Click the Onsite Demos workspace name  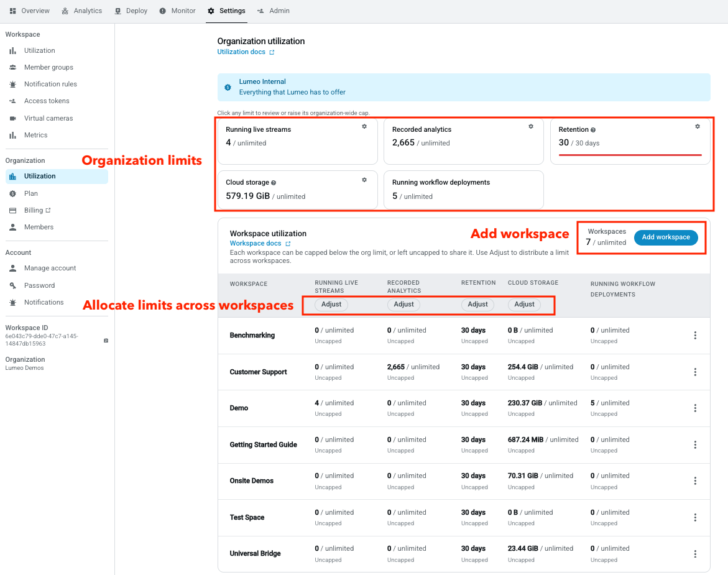pos(252,481)
